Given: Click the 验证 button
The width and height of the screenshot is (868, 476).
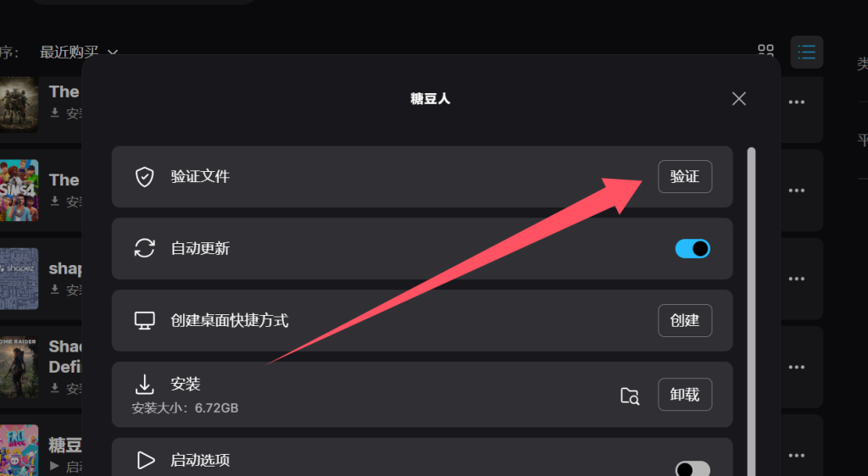Looking at the screenshot, I should click(x=685, y=176).
